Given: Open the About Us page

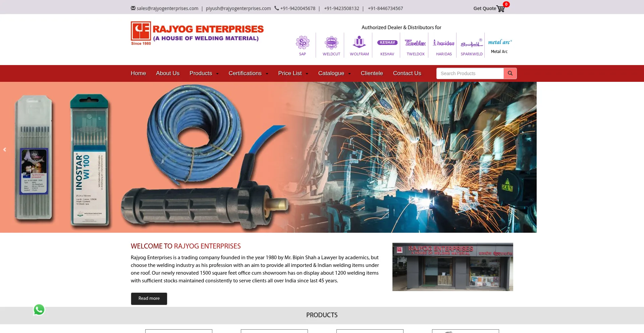Looking at the screenshot, I should click(168, 73).
